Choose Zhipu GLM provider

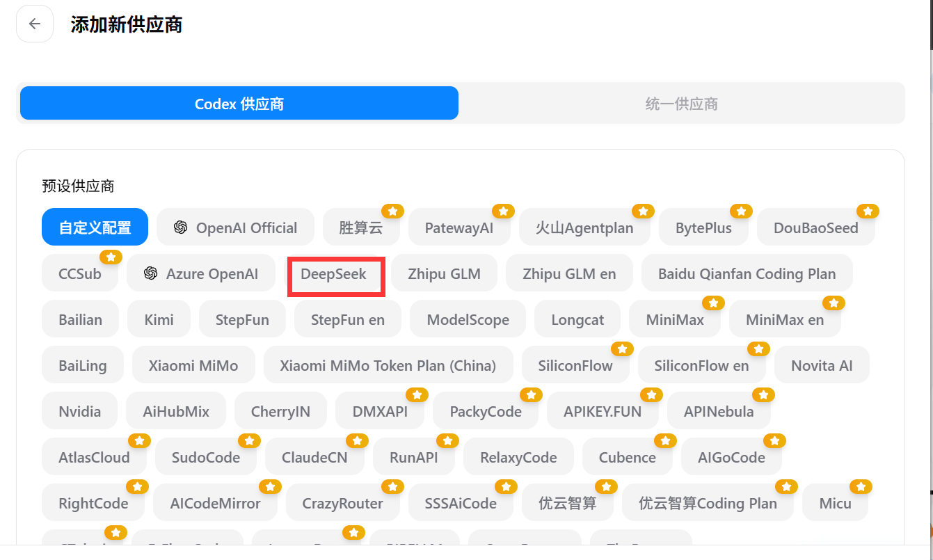click(x=445, y=273)
